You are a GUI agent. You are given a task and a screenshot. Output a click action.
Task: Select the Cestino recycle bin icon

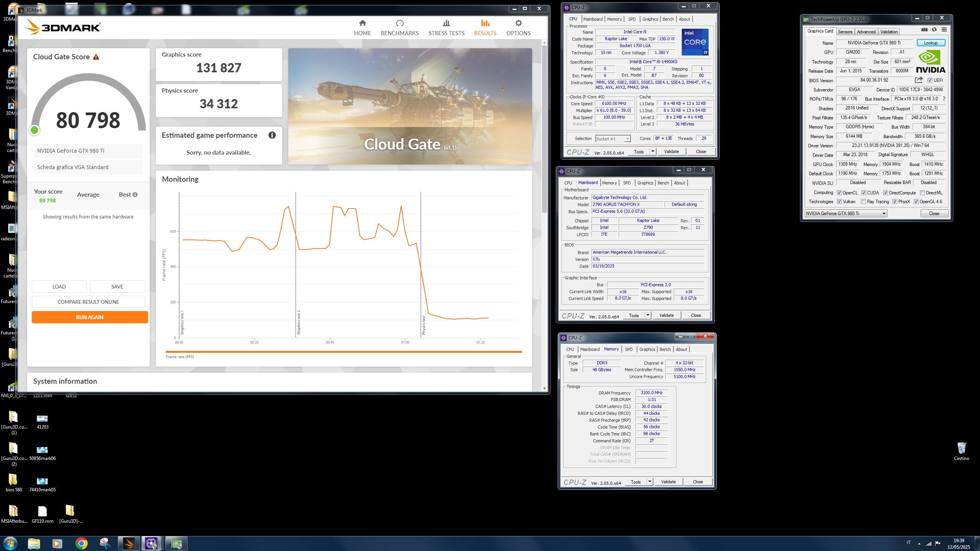tap(961, 451)
